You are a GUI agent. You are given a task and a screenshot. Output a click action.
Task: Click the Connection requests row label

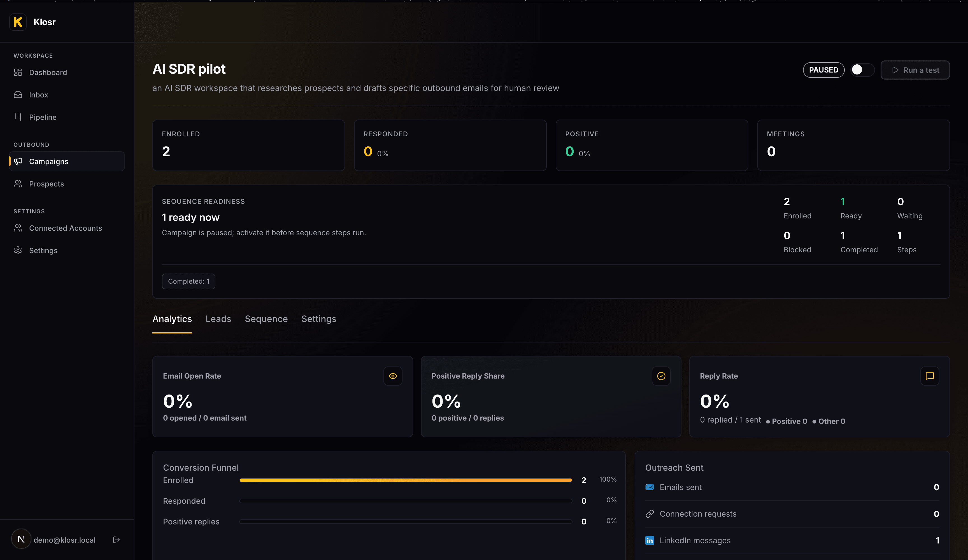(x=698, y=514)
